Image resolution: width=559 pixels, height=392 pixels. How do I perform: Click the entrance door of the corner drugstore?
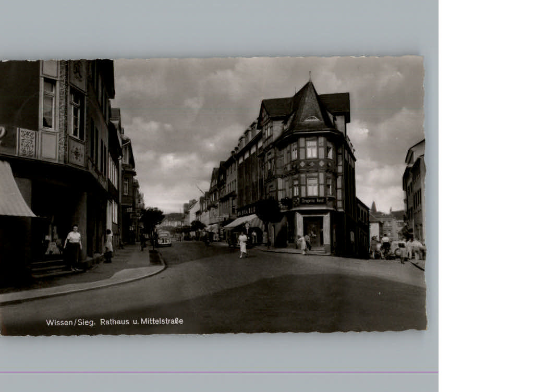click(313, 230)
